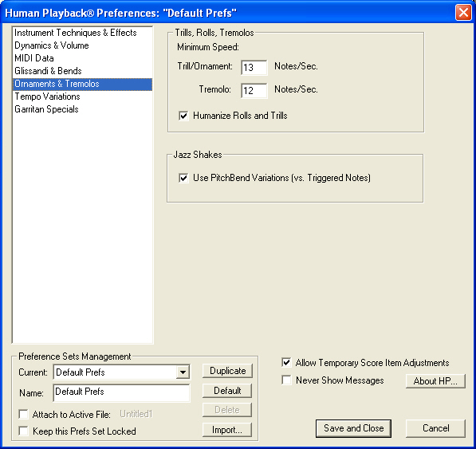The width and height of the screenshot is (476, 449).
Task: Disable Allow Temporary Score Item Adjustments
Action: point(286,363)
